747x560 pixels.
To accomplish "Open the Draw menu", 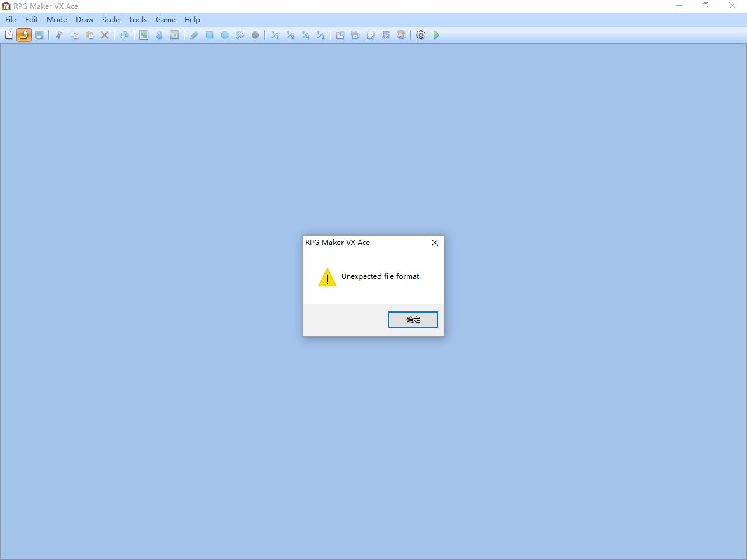I will pyautogui.click(x=85, y=19).
